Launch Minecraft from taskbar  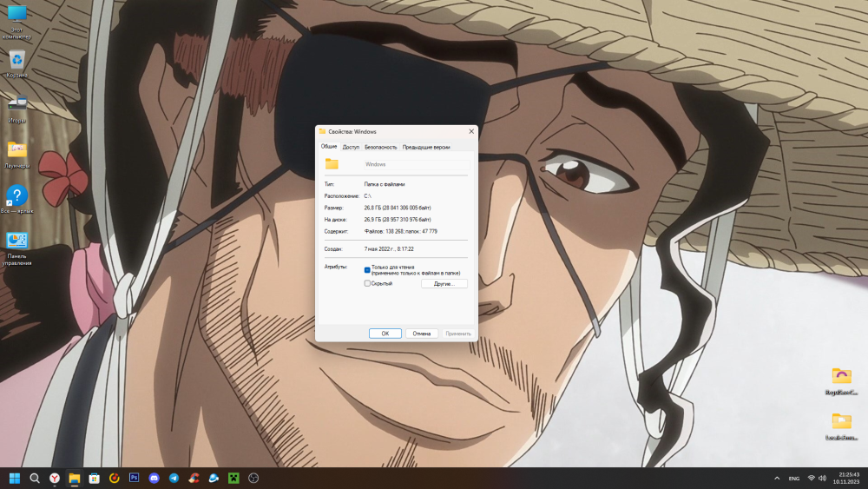[x=233, y=478]
